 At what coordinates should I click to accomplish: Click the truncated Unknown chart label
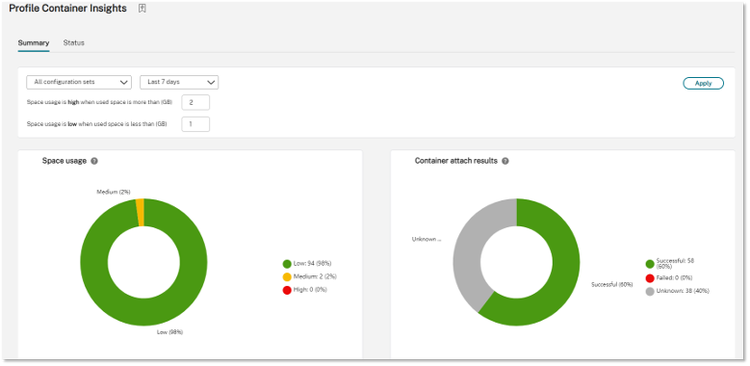pyautogui.click(x=426, y=239)
